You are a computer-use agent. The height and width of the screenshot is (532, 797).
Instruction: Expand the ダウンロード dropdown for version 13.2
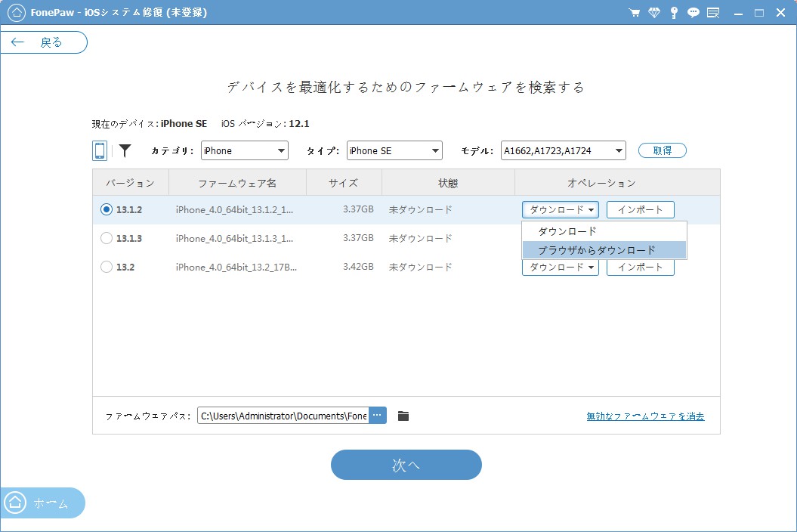[560, 268]
